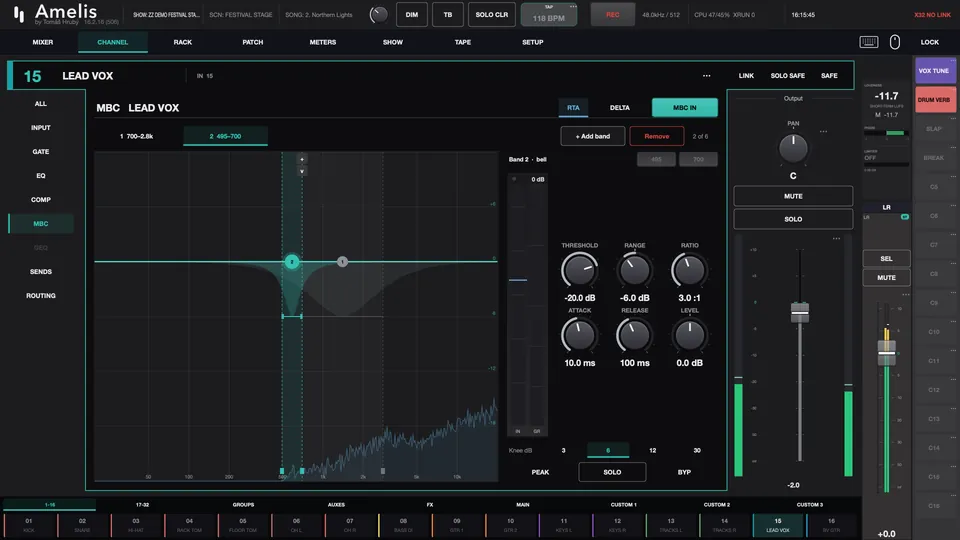
Task: Adjust the ATTACK knob
Action: (579, 336)
